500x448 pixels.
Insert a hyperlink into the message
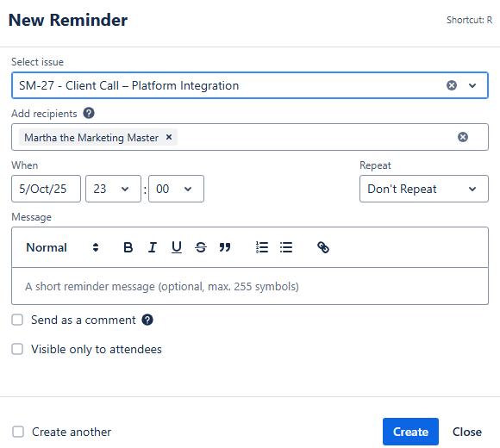point(323,247)
